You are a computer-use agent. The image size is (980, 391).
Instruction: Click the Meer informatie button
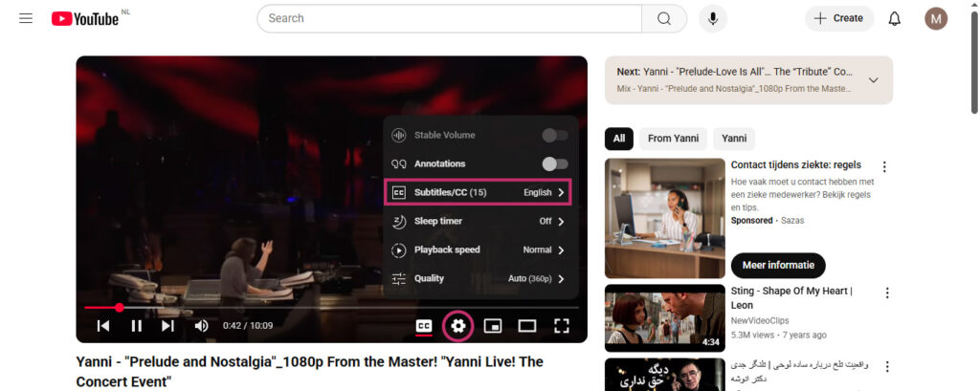click(x=777, y=265)
